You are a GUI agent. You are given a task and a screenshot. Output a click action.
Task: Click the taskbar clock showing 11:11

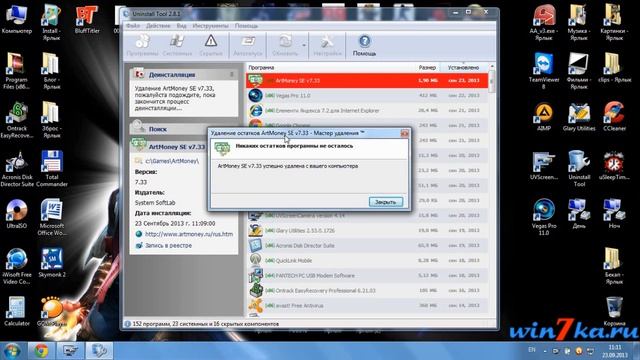[x=614, y=351]
